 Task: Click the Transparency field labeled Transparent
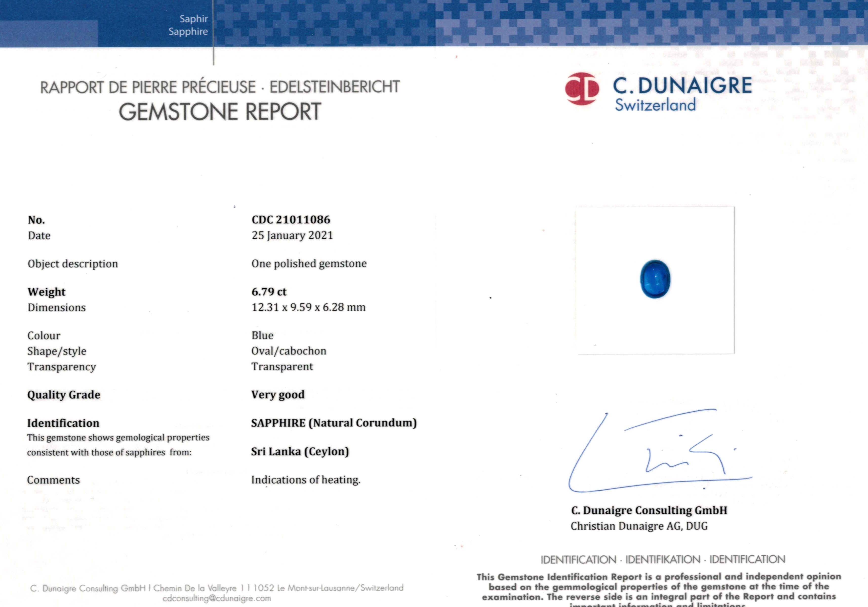[282, 366]
